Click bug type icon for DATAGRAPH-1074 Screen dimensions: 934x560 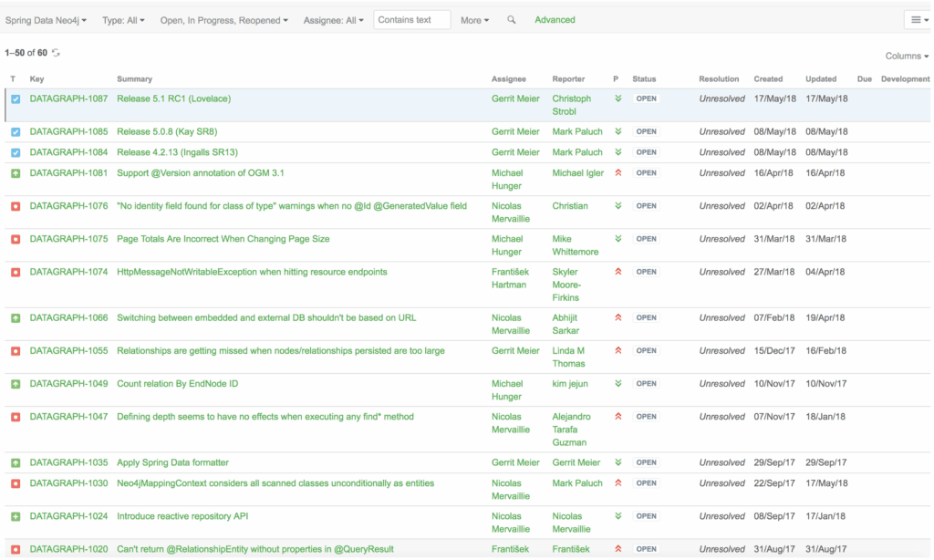tap(16, 273)
